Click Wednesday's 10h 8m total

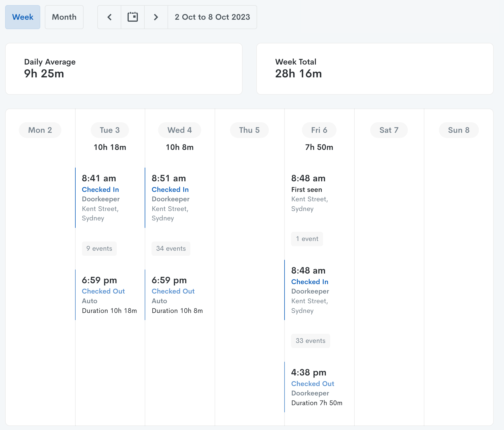[180, 147]
